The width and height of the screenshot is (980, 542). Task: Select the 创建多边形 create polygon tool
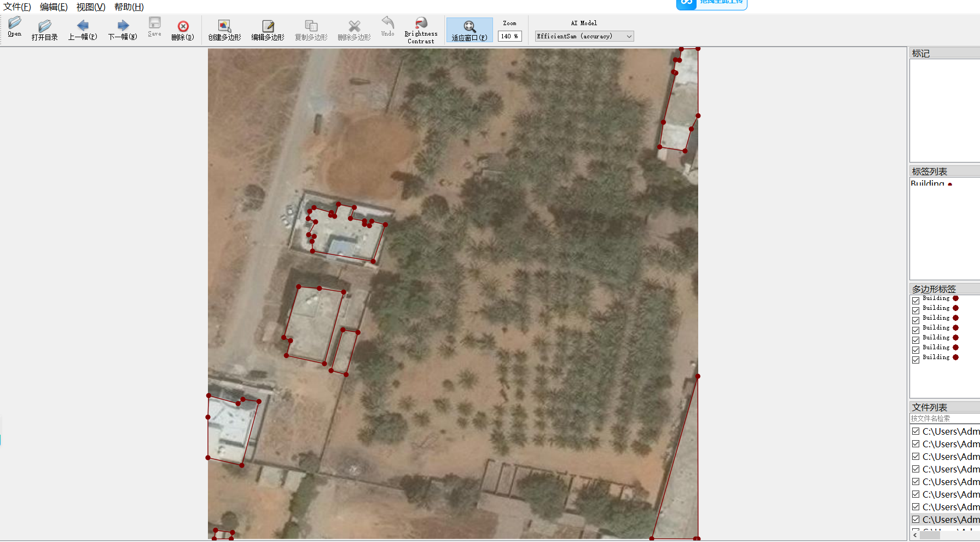pyautogui.click(x=224, y=30)
